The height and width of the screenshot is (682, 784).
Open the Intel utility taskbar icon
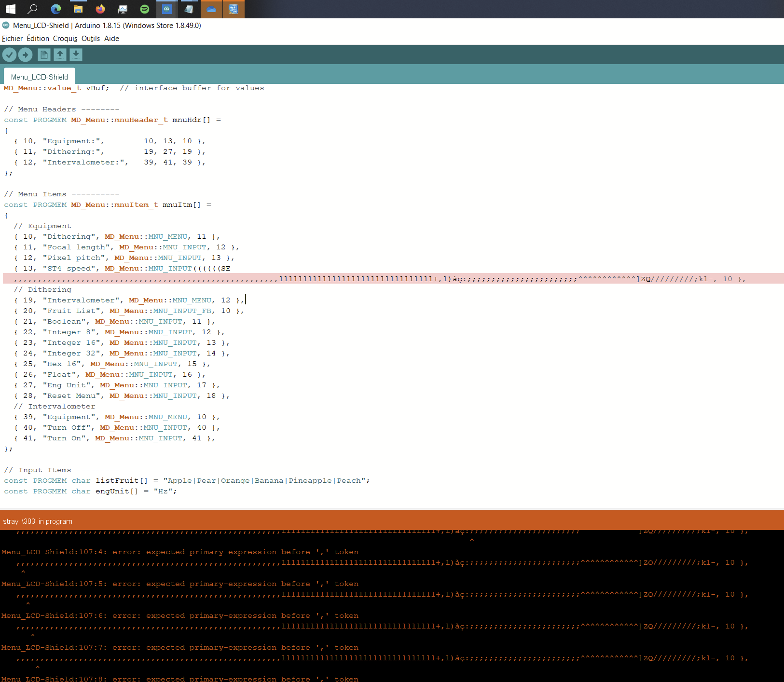tap(234, 9)
